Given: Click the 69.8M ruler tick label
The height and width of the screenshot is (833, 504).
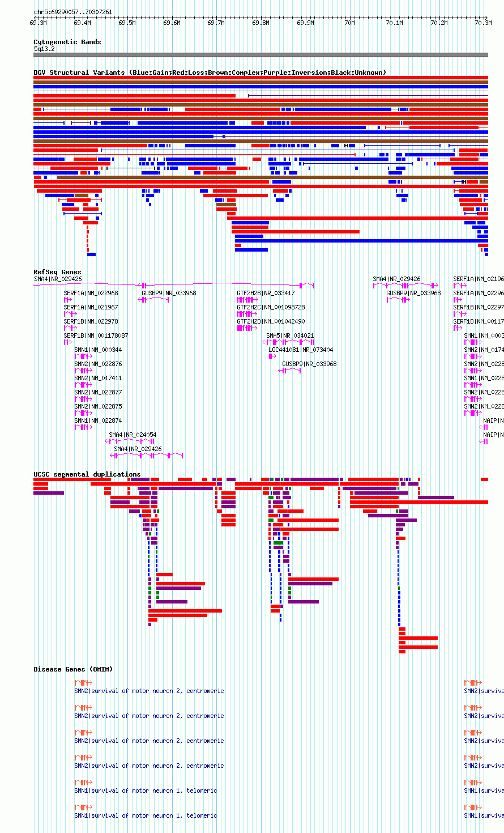Looking at the screenshot, I should 260,23.
